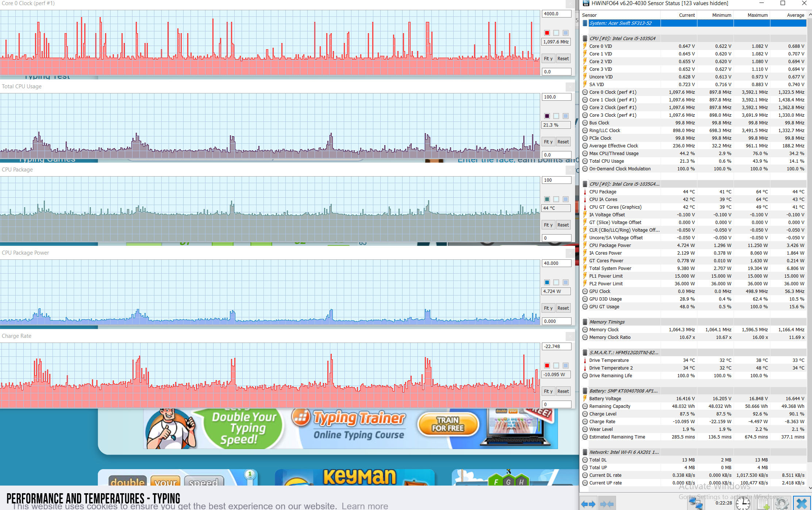This screenshot has width=812, height=510.
Task: Edit the 40.000 maximum in CPU Package Power graph
Action: [557, 263]
